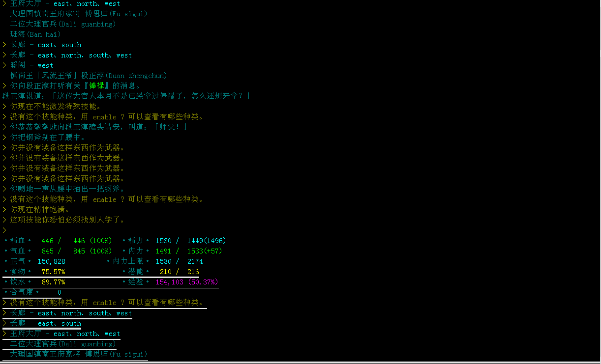Viewport: 601px width, 364px height.
Task: Select the experience value "154,103 (50.37%)"
Action: [x=187, y=282]
